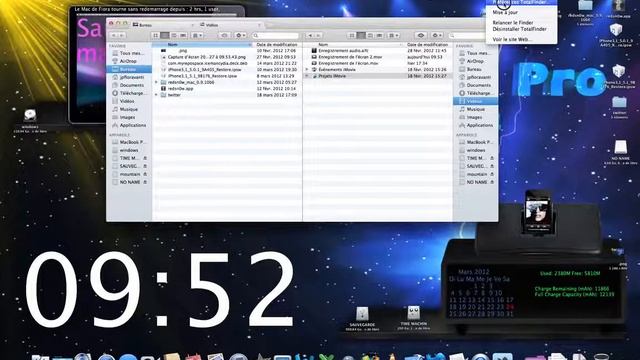Click iPod dock widget album thumbnail

click(538, 210)
